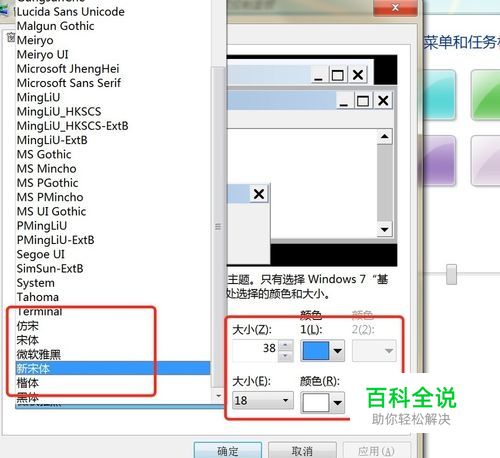
Task: Pick 黑体 font at list bottom
Action: [28, 397]
